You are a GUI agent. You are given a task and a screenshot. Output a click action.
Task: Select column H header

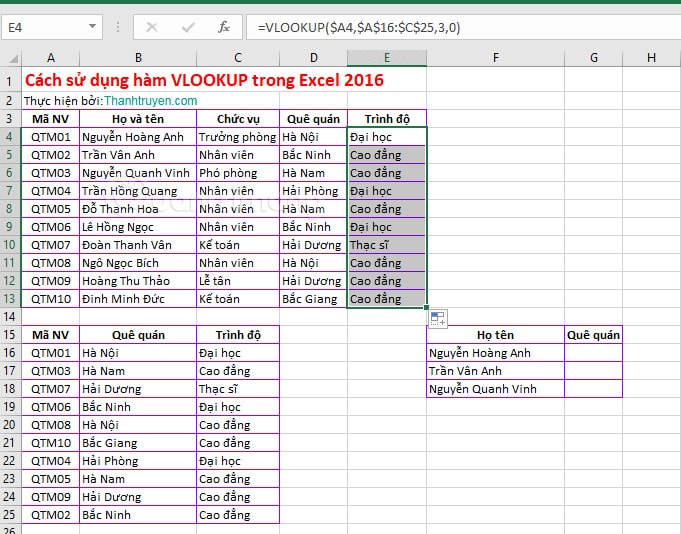click(x=651, y=58)
